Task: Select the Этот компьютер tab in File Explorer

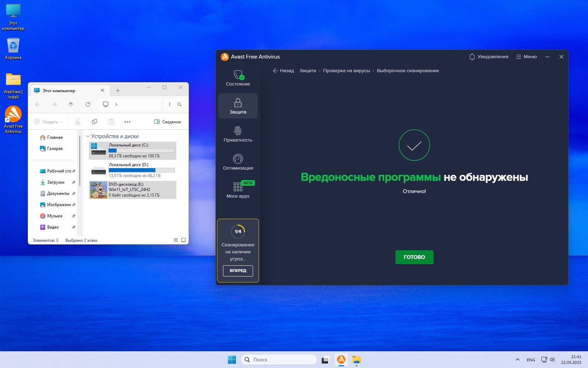Action: coord(70,90)
